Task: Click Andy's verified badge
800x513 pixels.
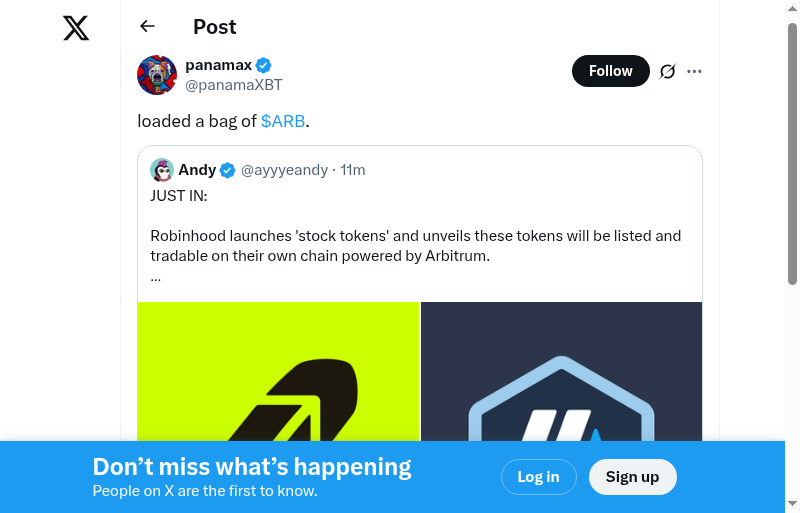Action: click(228, 170)
